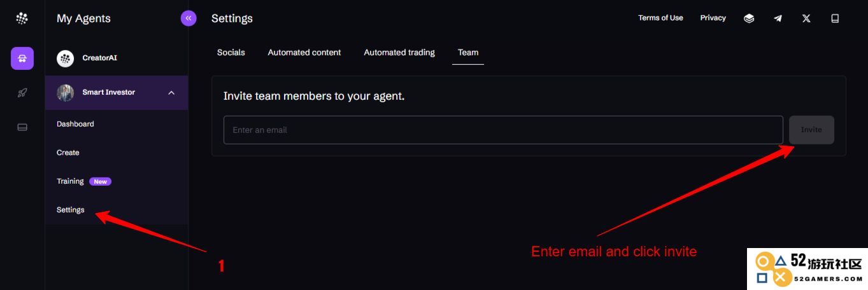Click the app logo icon in top-left

click(x=22, y=18)
